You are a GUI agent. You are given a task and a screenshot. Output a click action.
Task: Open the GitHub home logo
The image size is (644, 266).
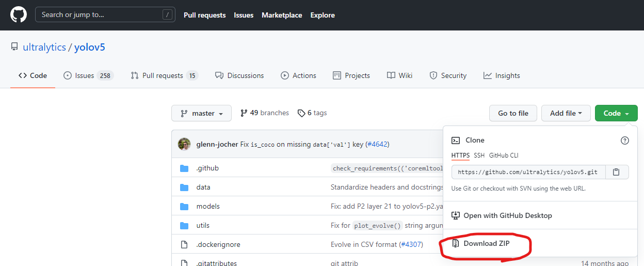19,14
